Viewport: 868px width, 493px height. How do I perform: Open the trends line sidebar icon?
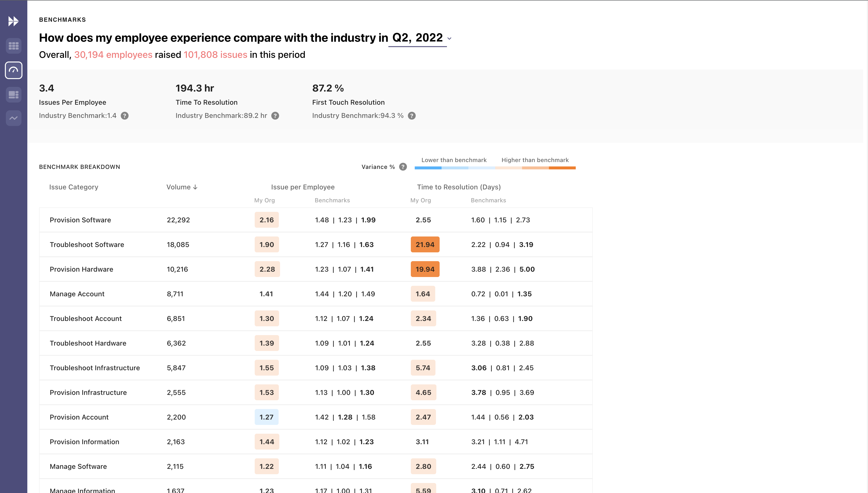click(13, 118)
